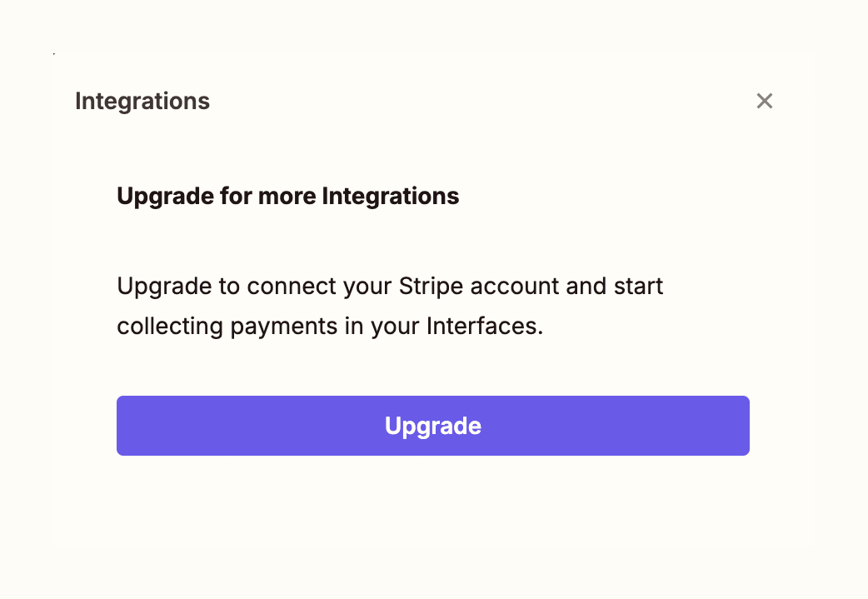
Task: Tap the gray X at top right
Action: click(765, 101)
